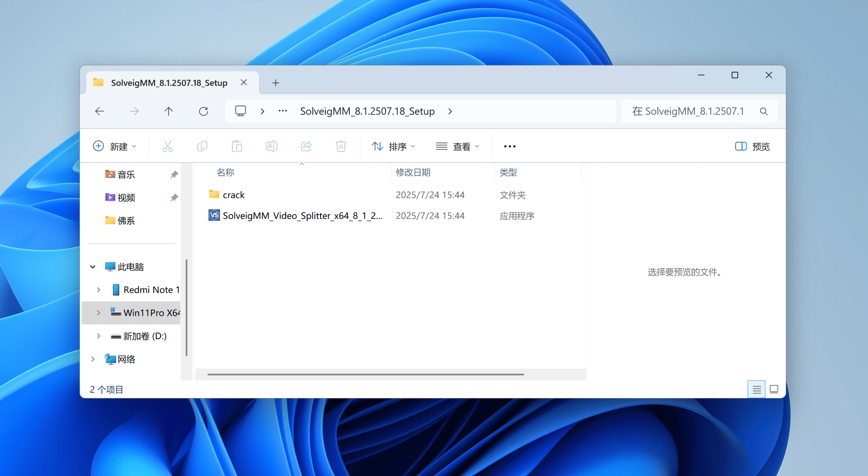The width and height of the screenshot is (868, 476).
Task: Click the Share icon
Action: pos(306,146)
